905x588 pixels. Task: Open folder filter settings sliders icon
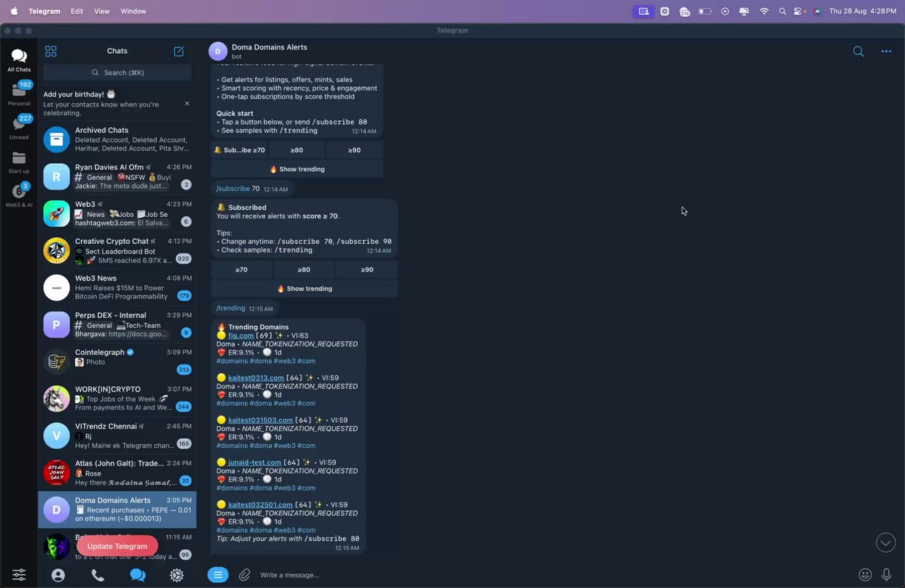pos(19,575)
